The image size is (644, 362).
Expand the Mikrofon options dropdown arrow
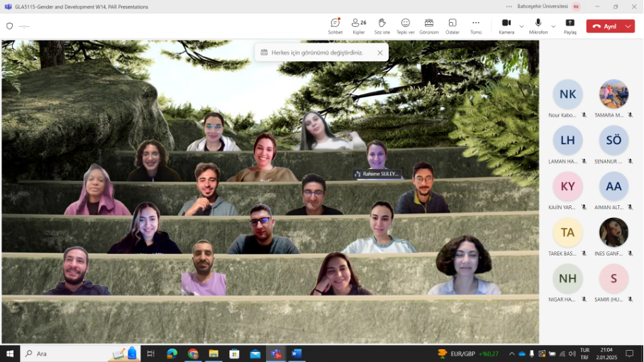(554, 26)
